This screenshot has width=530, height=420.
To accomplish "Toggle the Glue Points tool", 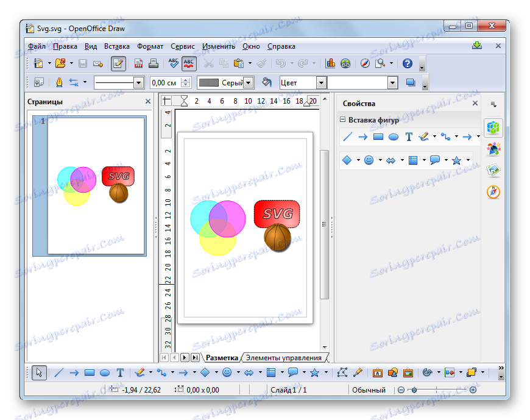I will click(x=358, y=372).
